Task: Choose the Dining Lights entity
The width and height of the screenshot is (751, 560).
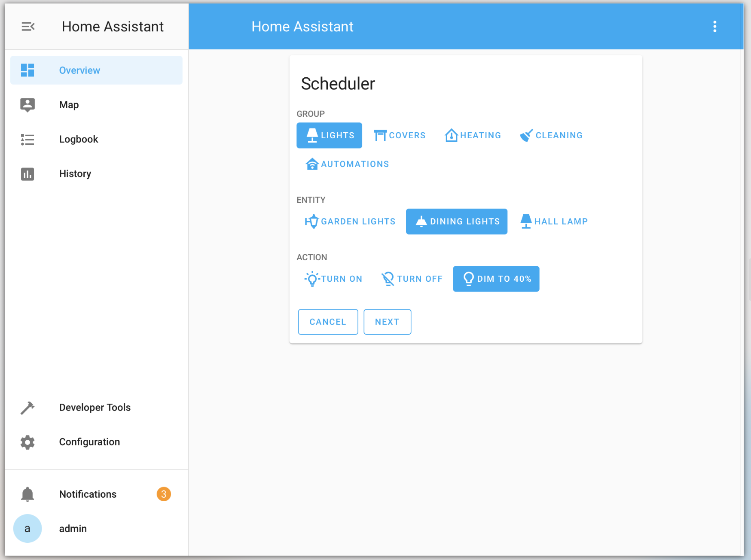Action: [x=457, y=222]
